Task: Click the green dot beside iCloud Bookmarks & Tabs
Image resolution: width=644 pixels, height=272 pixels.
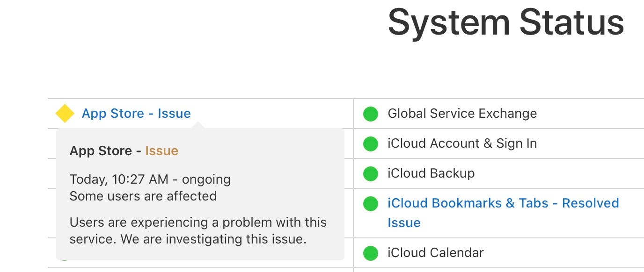Action: pyautogui.click(x=371, y=203)
